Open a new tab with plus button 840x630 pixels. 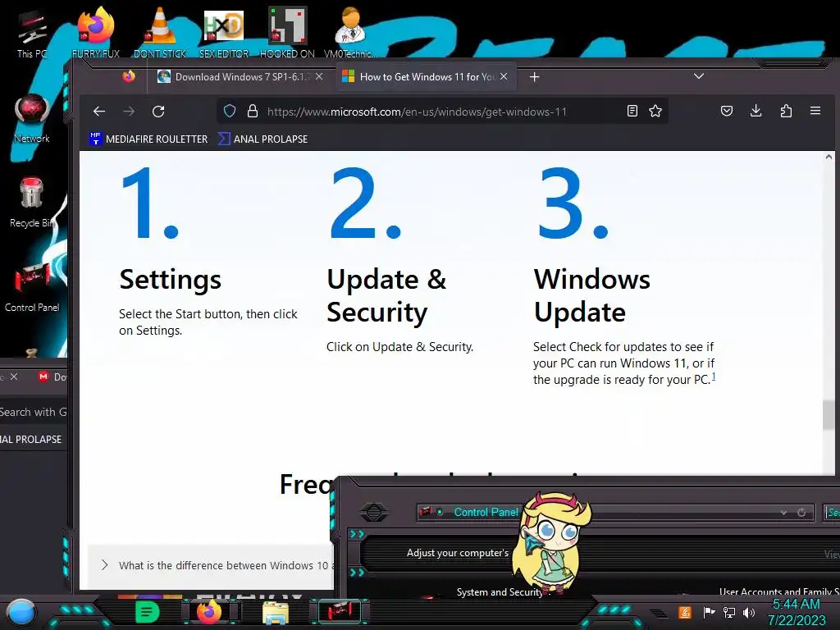point(534,77)
